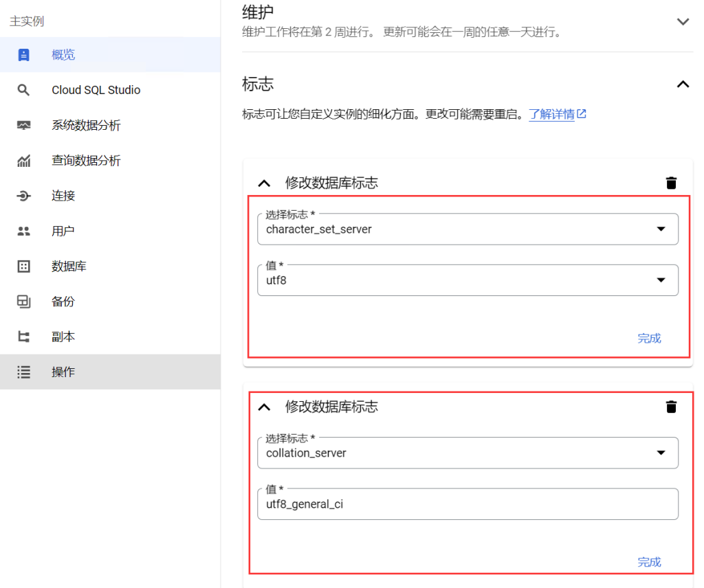This screenshot has width=704, height=588.
Task: Open the 备份 page
Action: [110, 302]
